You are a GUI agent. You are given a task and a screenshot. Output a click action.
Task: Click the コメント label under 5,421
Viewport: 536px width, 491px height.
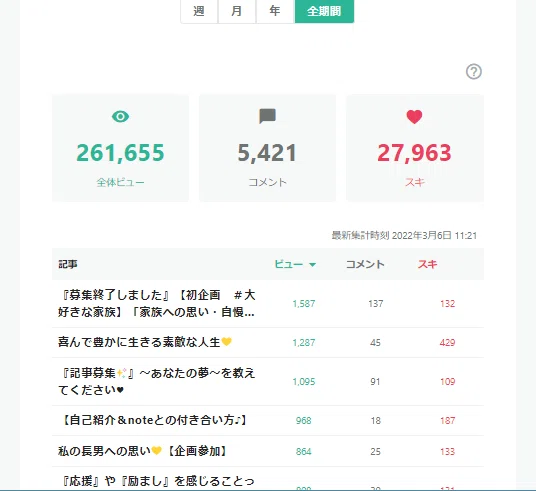click(267, 182)
